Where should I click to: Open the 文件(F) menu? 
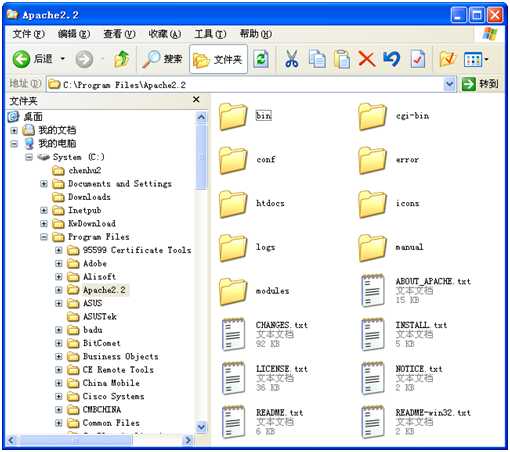click(28, 34)
